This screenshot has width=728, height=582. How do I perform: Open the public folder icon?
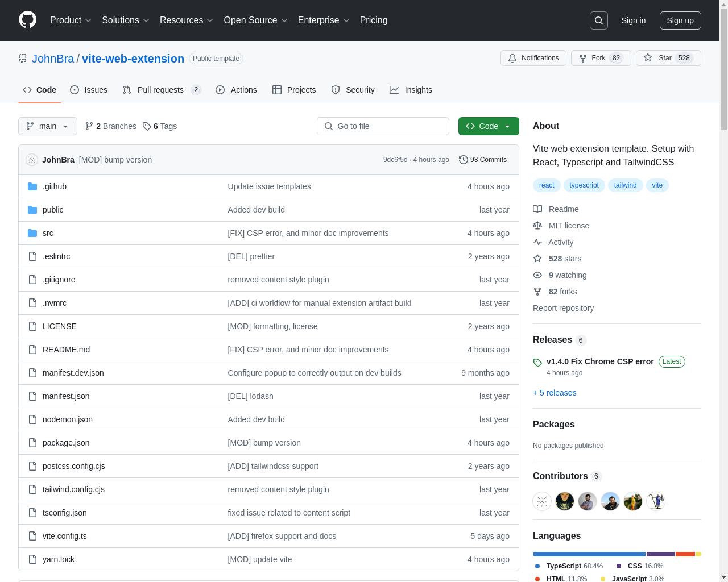click(32, 210)
